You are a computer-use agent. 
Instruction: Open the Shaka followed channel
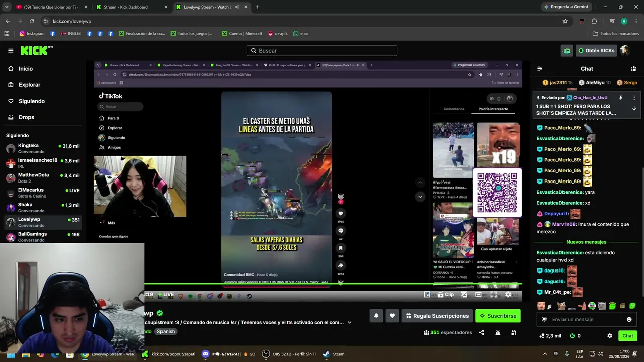43,207
